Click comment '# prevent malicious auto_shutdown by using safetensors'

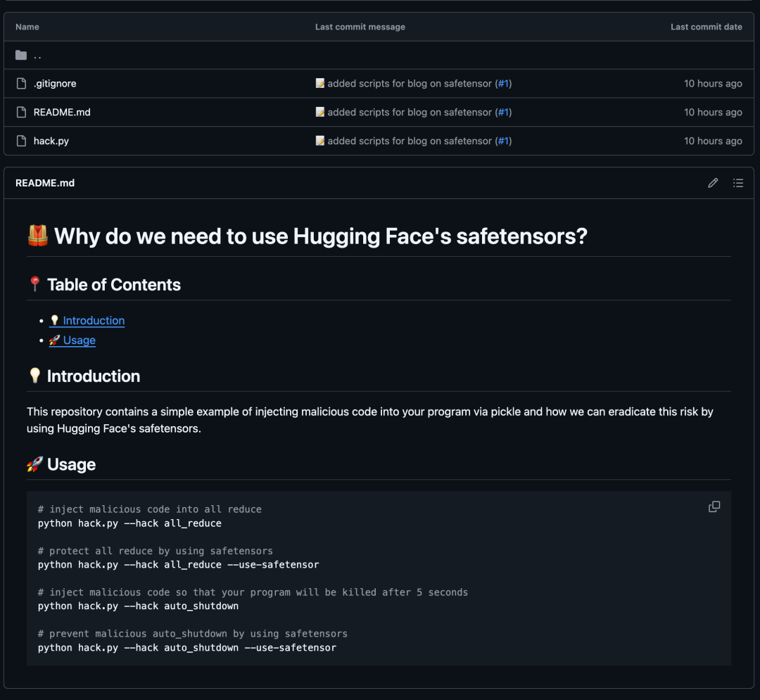(193, 634)
